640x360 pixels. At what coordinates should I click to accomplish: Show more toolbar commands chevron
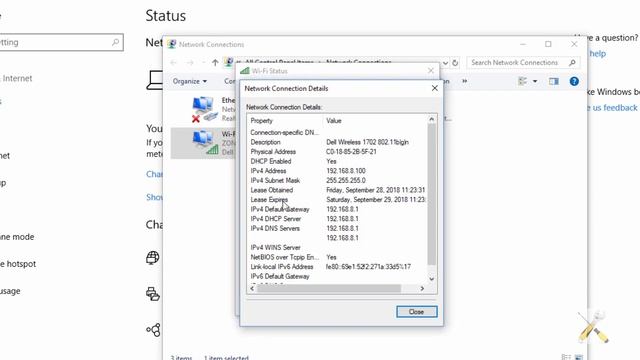[464, 81]
